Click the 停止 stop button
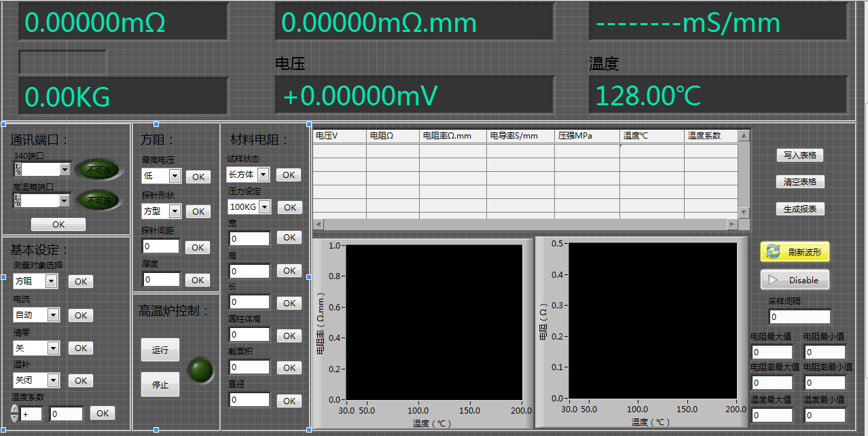 pyautogui.click(x=160, y=384)
